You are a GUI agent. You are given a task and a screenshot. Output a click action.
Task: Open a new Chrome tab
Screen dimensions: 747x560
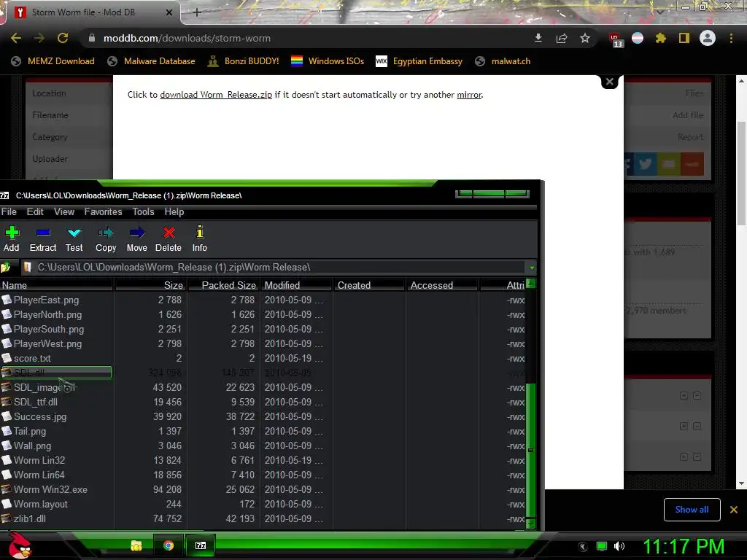click(197, 12)
